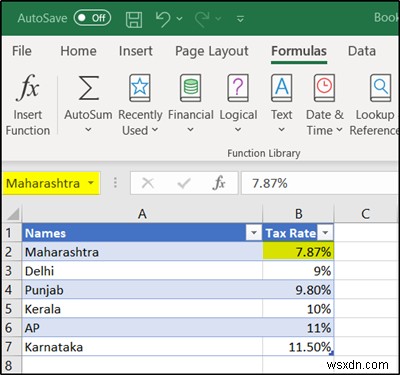Select column C header
The height and width of the screenshot is (375, 400).
click(366, 214)
